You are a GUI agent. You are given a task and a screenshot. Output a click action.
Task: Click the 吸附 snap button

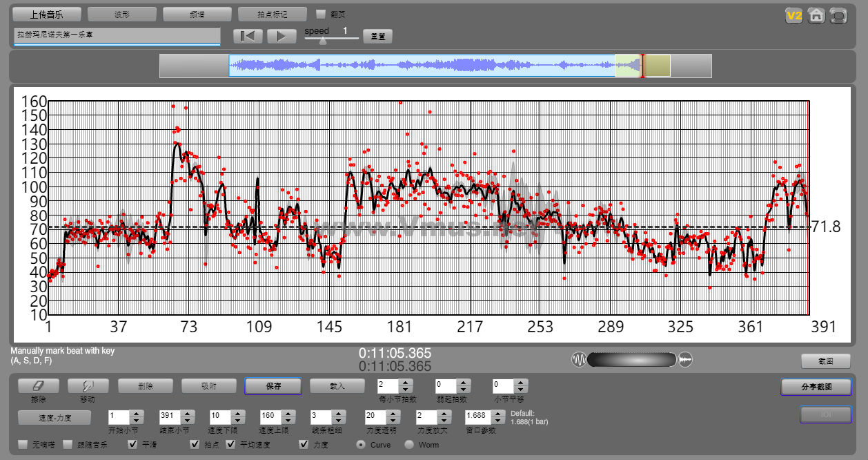pyautogui.click(x=209, y=385)
